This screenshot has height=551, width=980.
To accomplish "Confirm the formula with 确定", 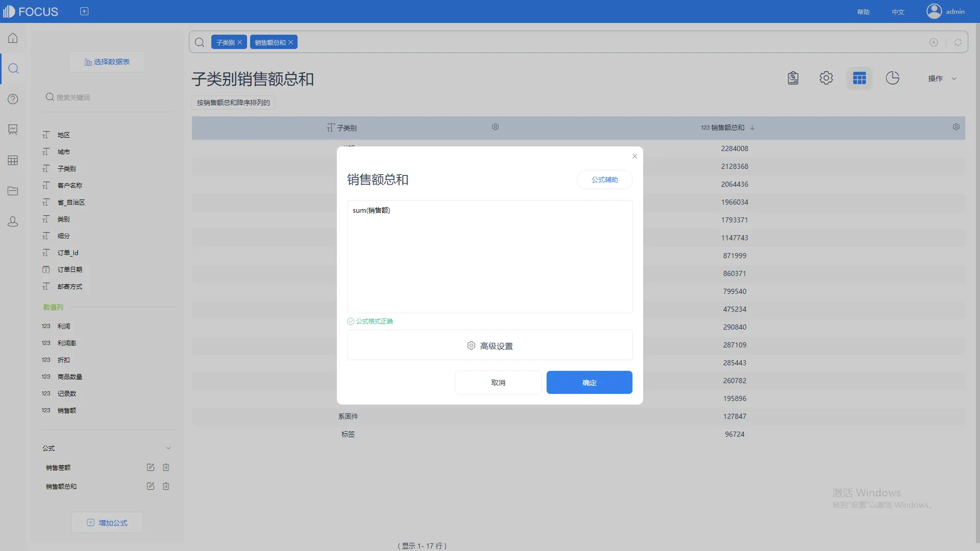I will pos(589,382).
